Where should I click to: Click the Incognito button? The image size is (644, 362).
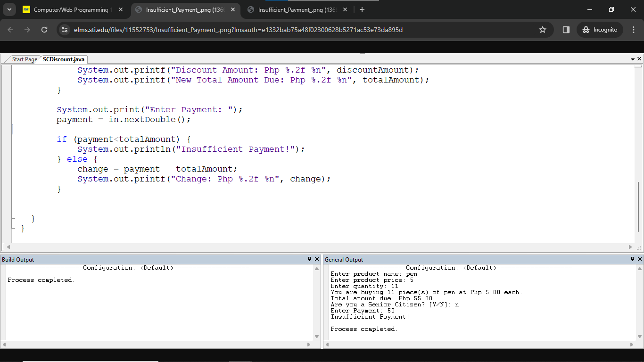600,30
